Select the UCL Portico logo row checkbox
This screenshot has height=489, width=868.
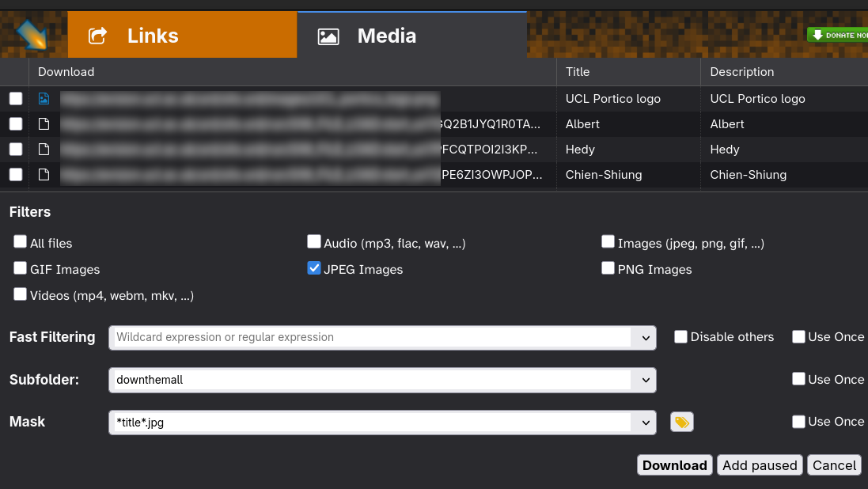click(x=15, y=98)
